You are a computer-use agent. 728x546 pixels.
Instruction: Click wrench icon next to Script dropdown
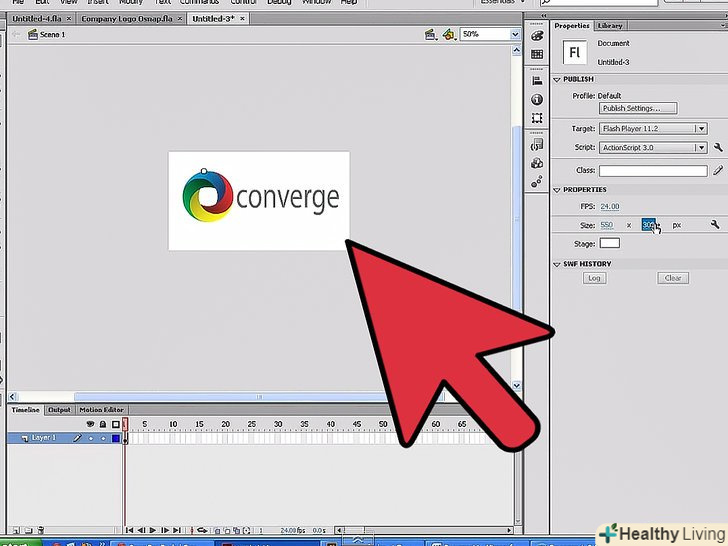(x=718, y=148)
